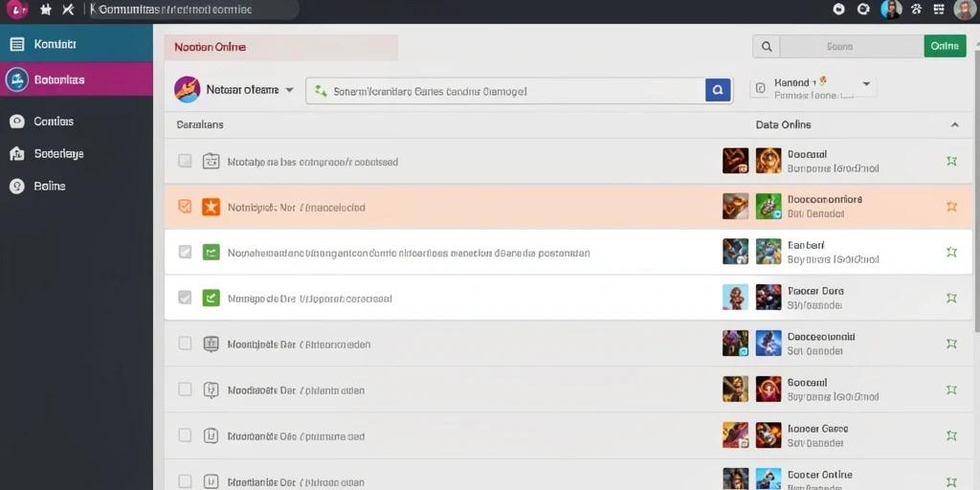This screenshot has height=490, width=980.
Task: Tick the checkbox on the 'Moontbjoelts Der' row
Action: click(x=185, y=344)
